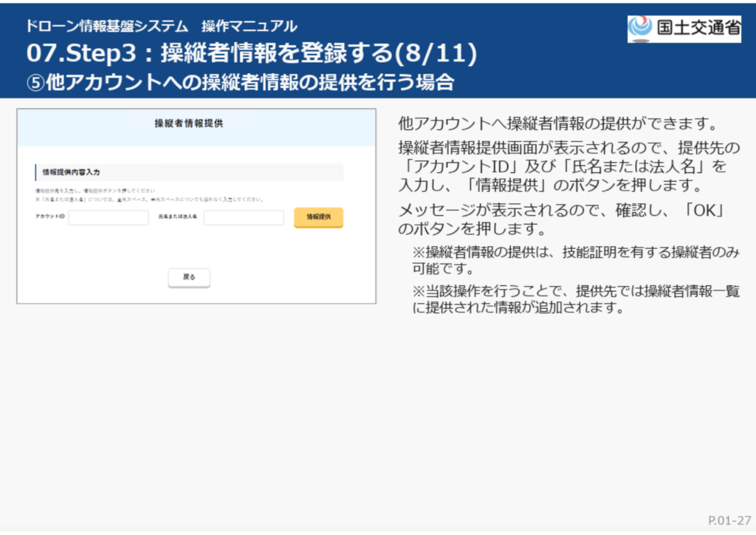Select the ⑤他アカウントへの操縦者情報の提供 subtitle
This screenshot has width=756, height=535.
(239, 81)
